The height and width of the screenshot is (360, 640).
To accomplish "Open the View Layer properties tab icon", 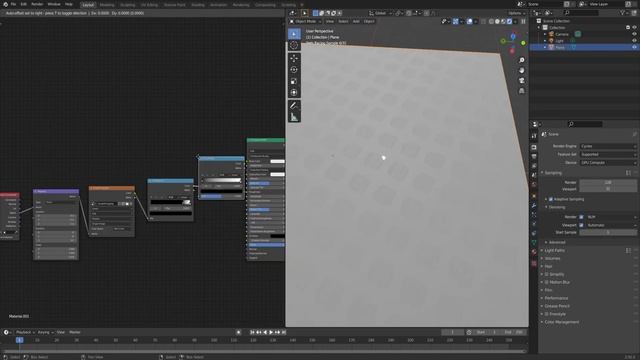I will coord(534,166).
